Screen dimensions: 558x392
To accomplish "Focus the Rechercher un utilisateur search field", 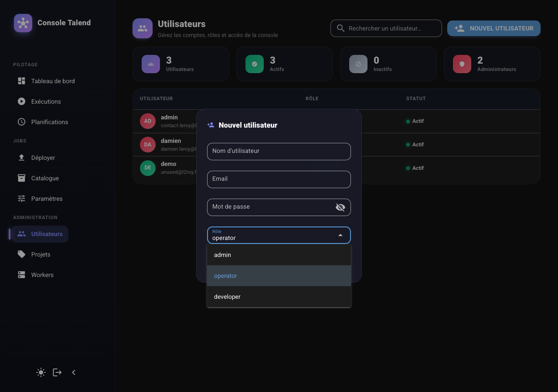I will point(386,28).
